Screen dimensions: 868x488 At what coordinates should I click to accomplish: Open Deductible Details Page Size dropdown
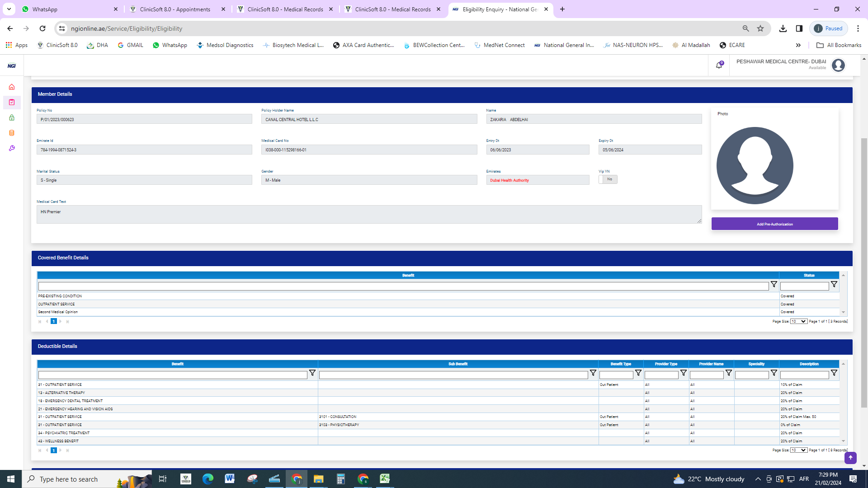click(x=798, y=450)
